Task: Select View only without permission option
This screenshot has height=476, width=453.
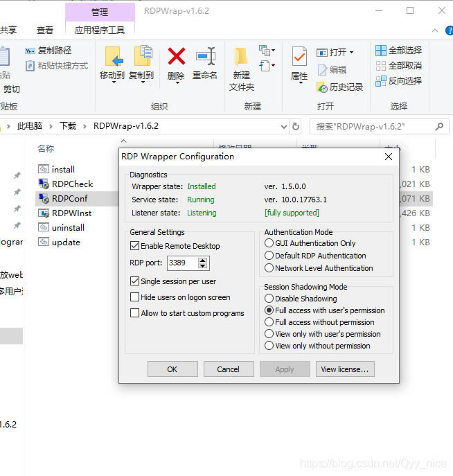Action: pyautogui.click(x=269, y=346)
